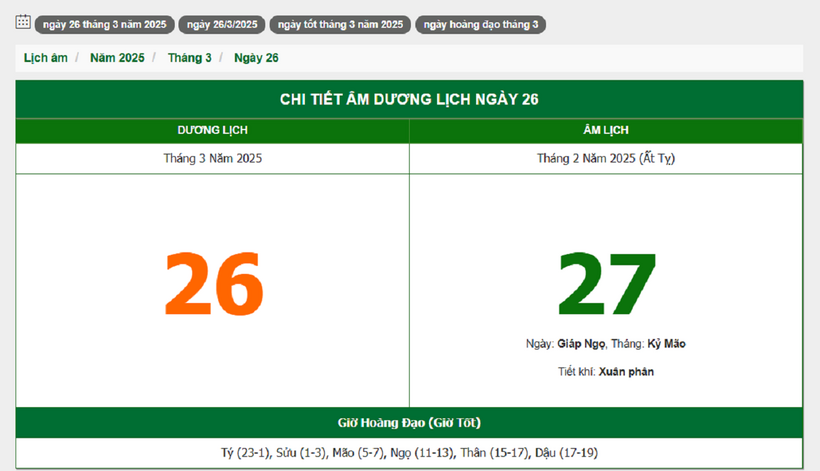Select the "ngày 26/3/2025" tag
Image resolution: width=820 pixels, height=471 pixels.
[x=221, y=25]
